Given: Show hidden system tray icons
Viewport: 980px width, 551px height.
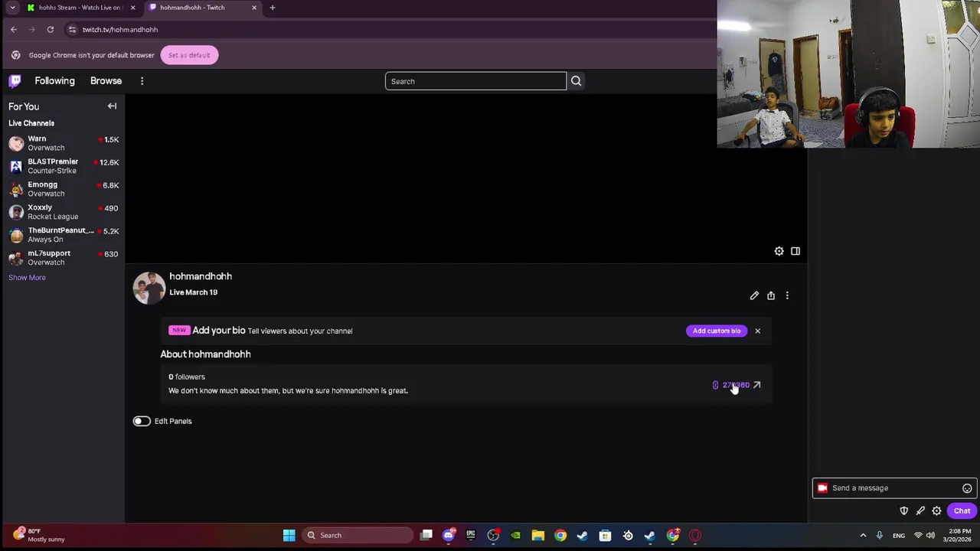Looking at the screenshot, I should [863, 536].
